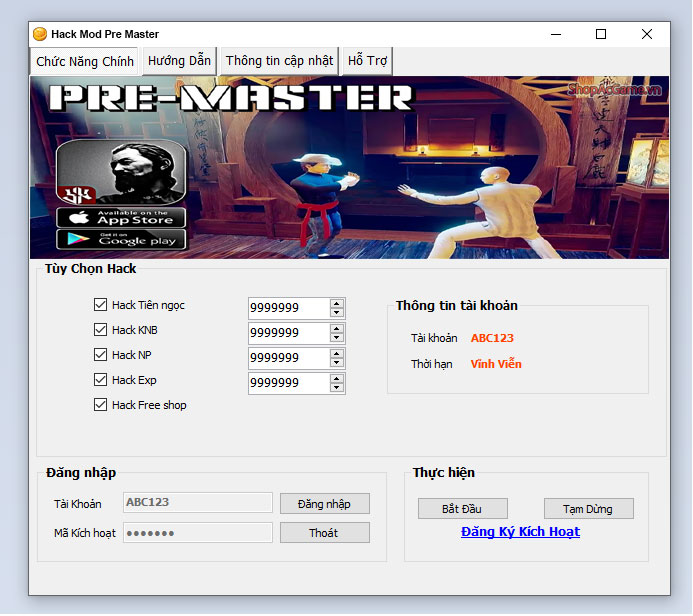Viewport: 693px width, 616px height.
Task: Click the Thời hạn label
Action: [x=431, y=364]
